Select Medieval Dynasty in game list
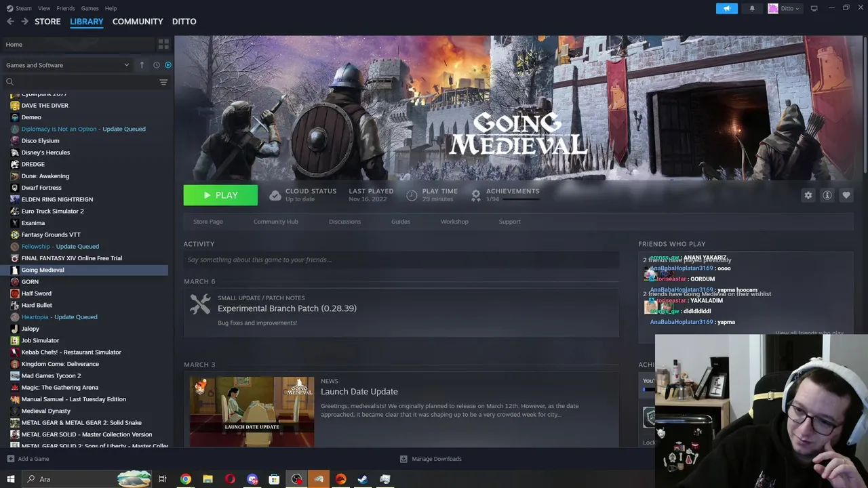 click(45, 411)
